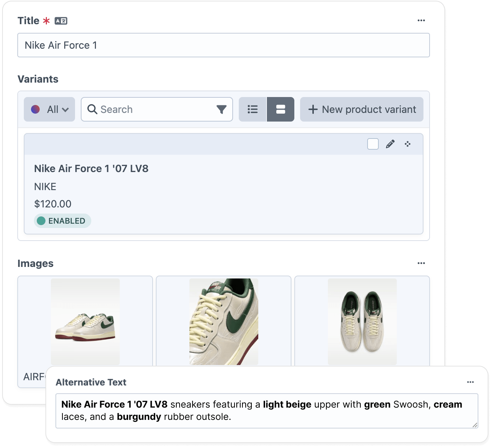This screenshot has width=492, height=448.
Task: Click the gradient circle icon beside All
Action: (x=35, y=109)
